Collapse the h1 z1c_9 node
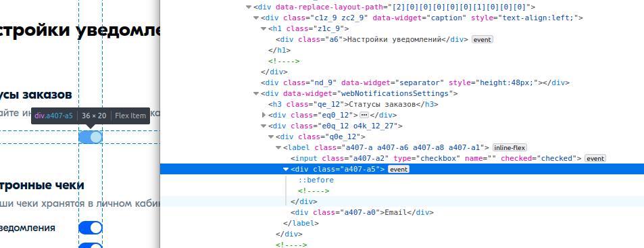 coord(264,29)
